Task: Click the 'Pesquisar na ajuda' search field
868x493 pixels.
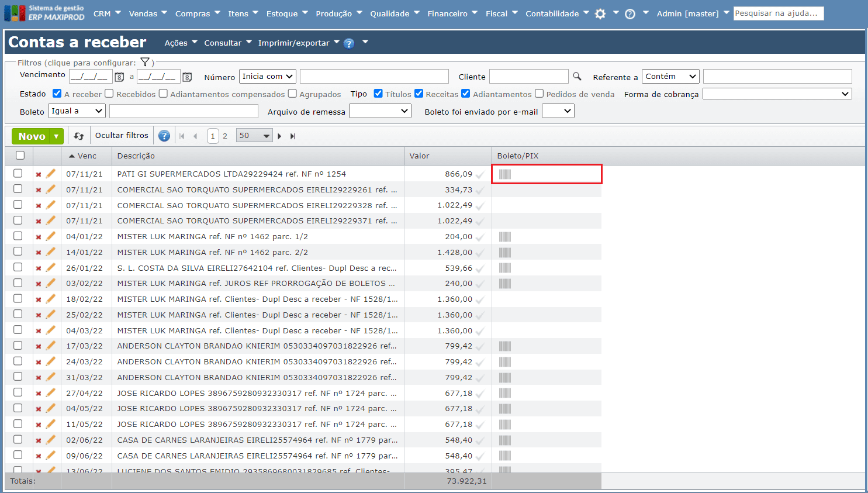Action: [x=778, y=13]
